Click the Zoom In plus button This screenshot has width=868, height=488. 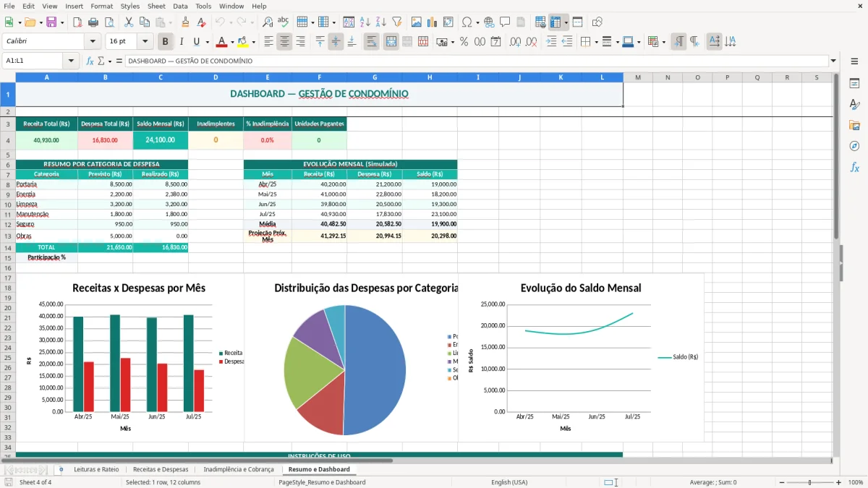(x=839, y=482)
